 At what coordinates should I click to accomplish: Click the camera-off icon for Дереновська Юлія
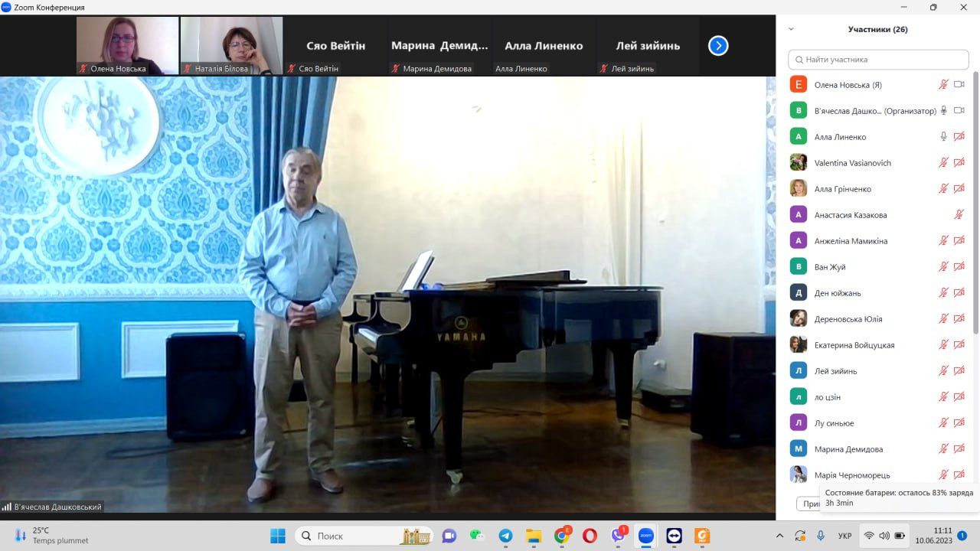(959, 319)
